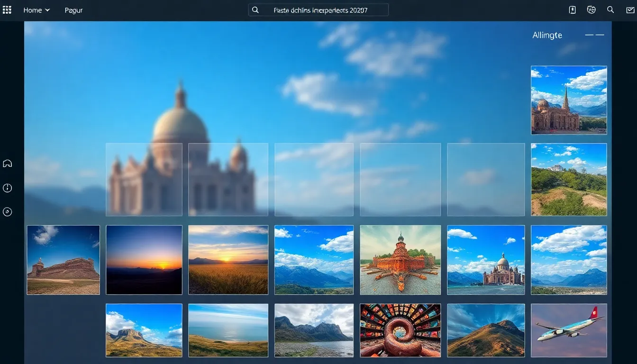
Task: Open the app grid launcher icon
Action: click(7, 10)
